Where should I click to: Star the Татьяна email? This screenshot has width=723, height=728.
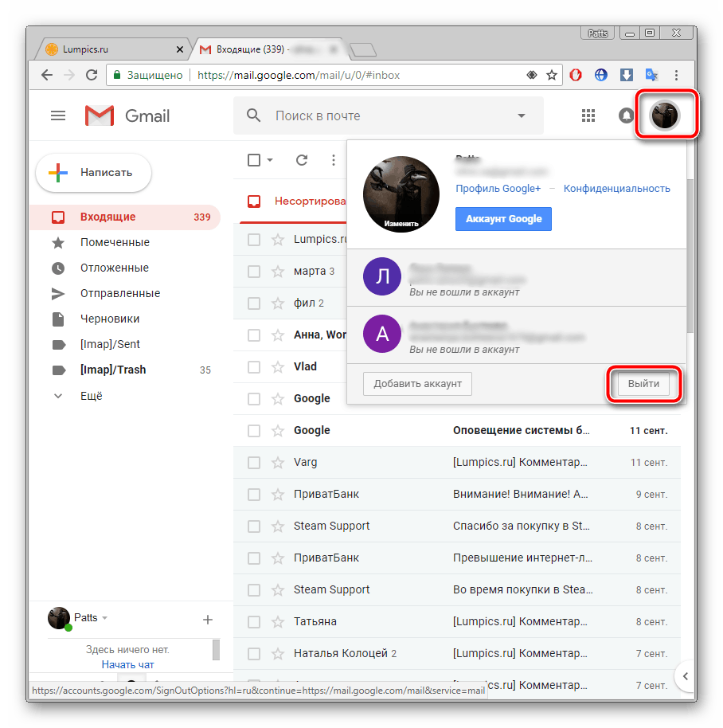278,622
